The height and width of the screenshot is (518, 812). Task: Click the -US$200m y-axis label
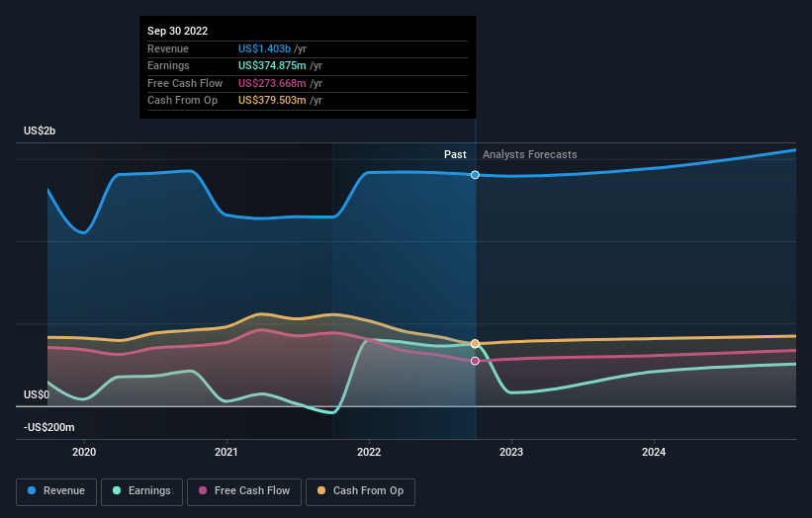pyautogui.click(x=49, y=427)
